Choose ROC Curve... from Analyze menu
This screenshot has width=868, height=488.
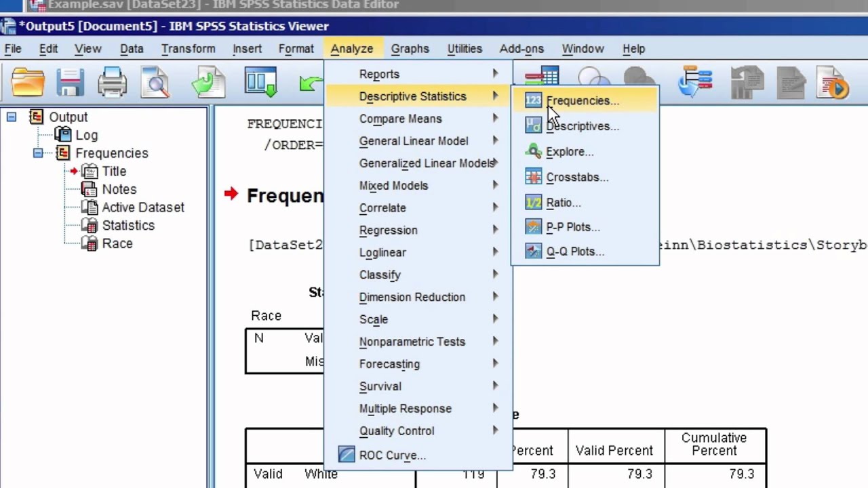click(418, 455)
